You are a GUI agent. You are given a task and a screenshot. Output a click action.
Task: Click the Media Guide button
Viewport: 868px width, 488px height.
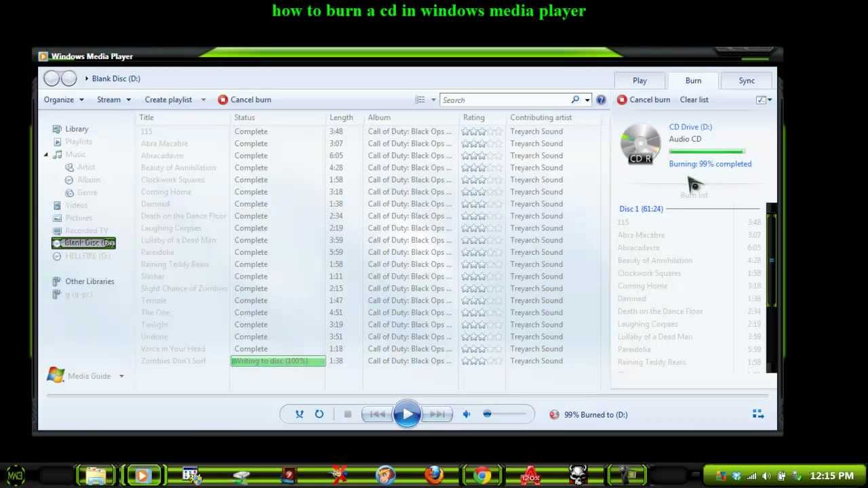pos(79,375)
